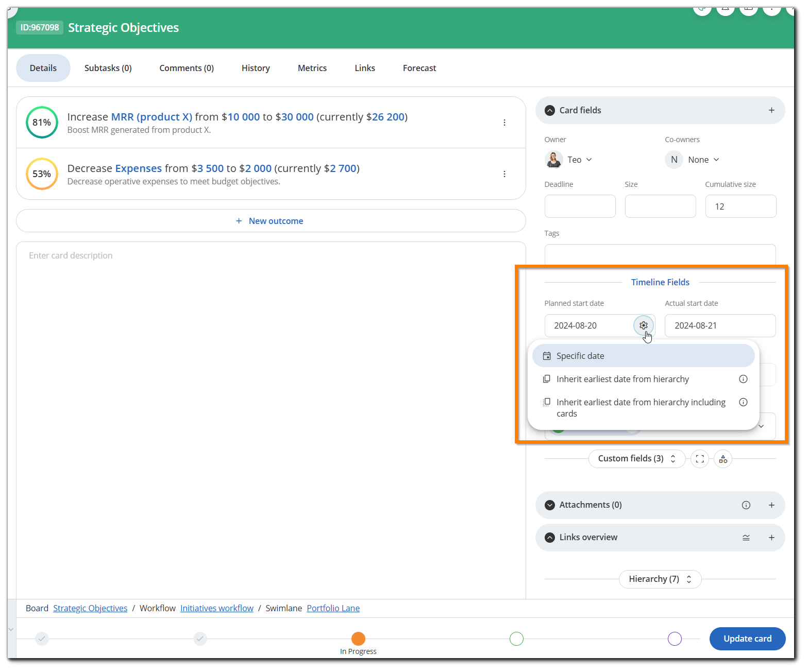Show info for Inherit earliest date from hierarchy
808x672 pixels.
pyautogui.click(x=743, y=379)
